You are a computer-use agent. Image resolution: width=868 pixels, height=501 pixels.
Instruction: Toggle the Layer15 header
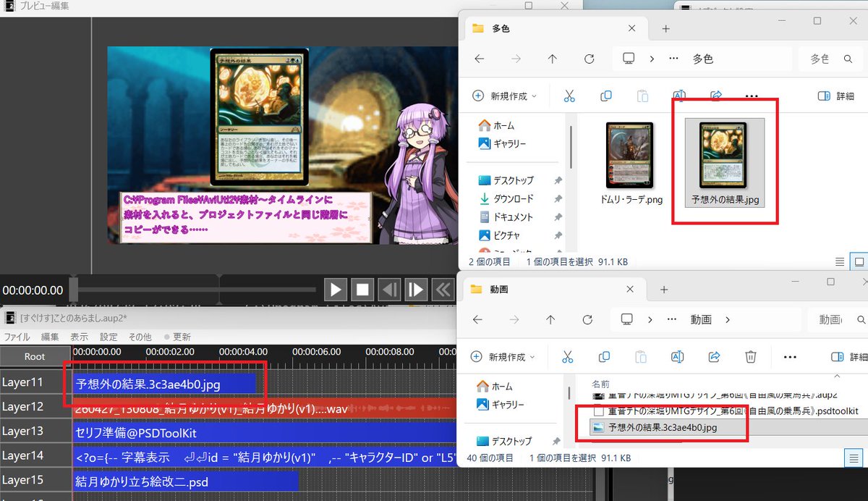click(x=35, y=479)
